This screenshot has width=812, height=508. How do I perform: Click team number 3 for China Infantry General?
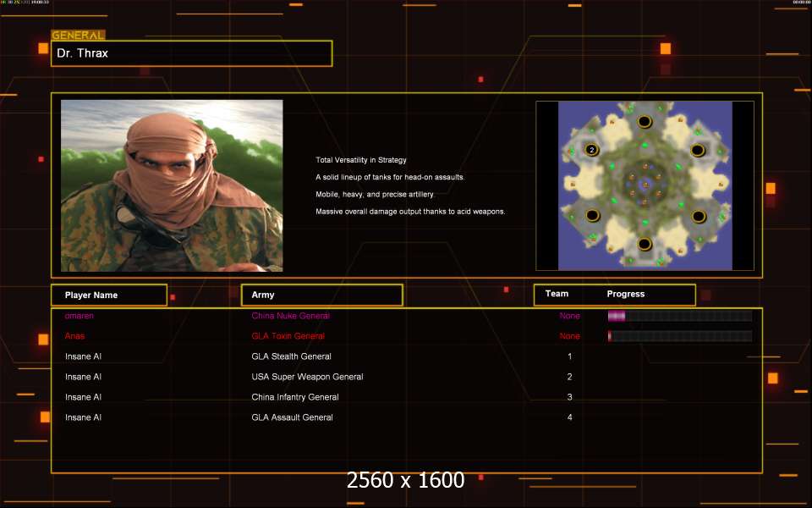tap(569, 397)
